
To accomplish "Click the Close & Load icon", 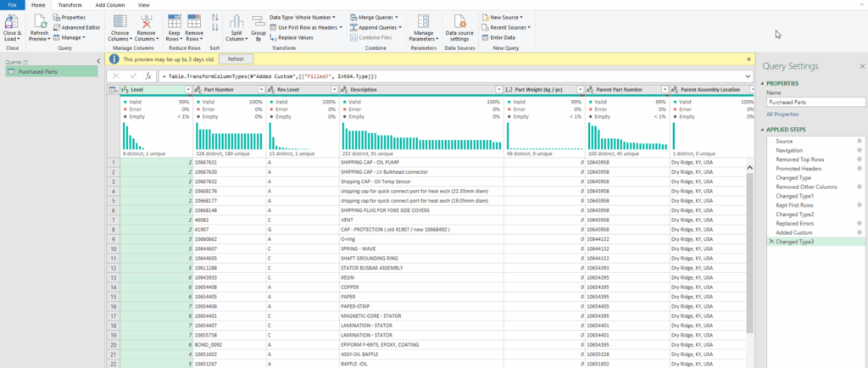I will click(13, 23).
